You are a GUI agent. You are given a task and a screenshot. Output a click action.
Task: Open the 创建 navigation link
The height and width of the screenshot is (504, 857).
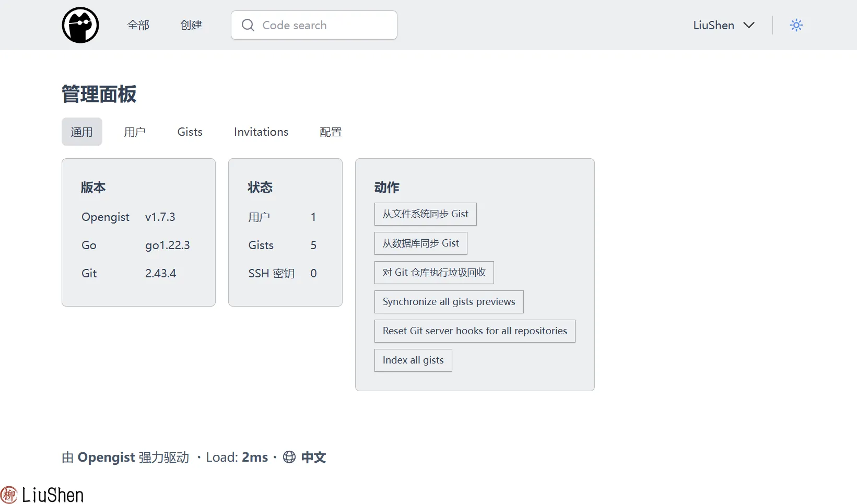(x=191, y=25)
